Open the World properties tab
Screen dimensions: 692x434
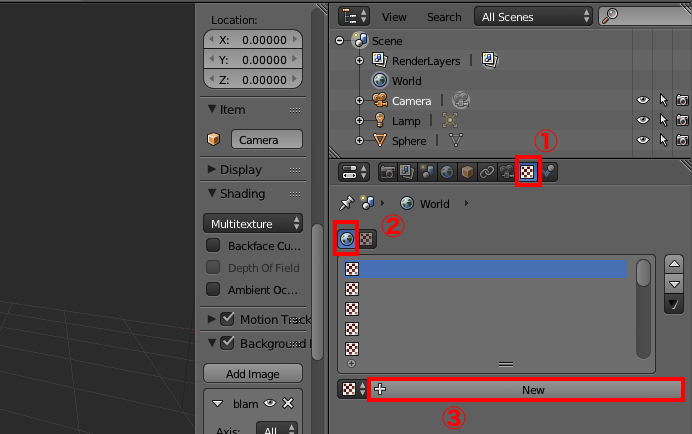[447, 172]
